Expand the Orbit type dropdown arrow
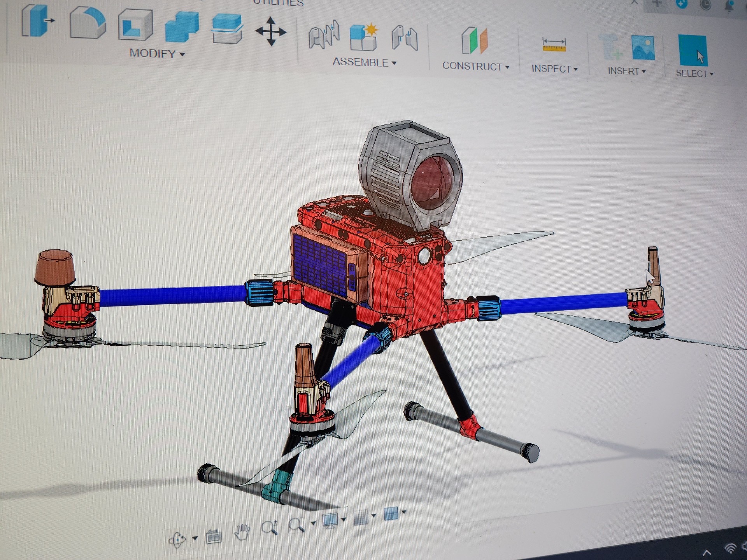747x560 pixels. pos(195,538)
